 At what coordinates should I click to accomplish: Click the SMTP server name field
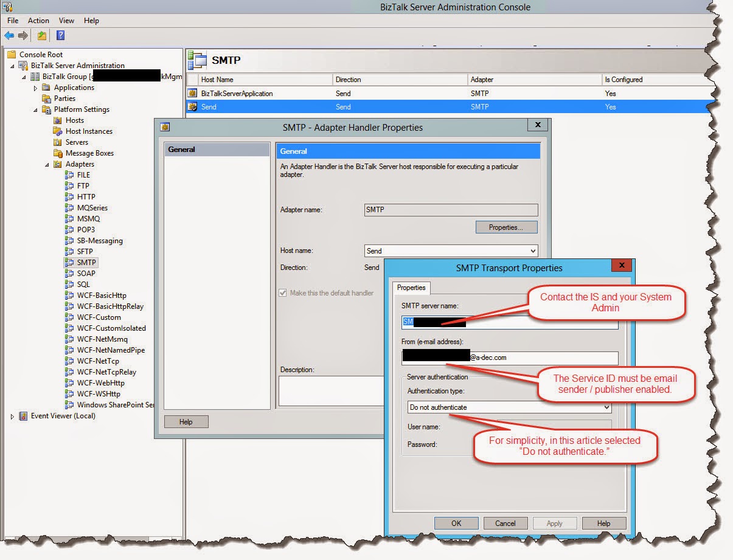coord(510,322)
